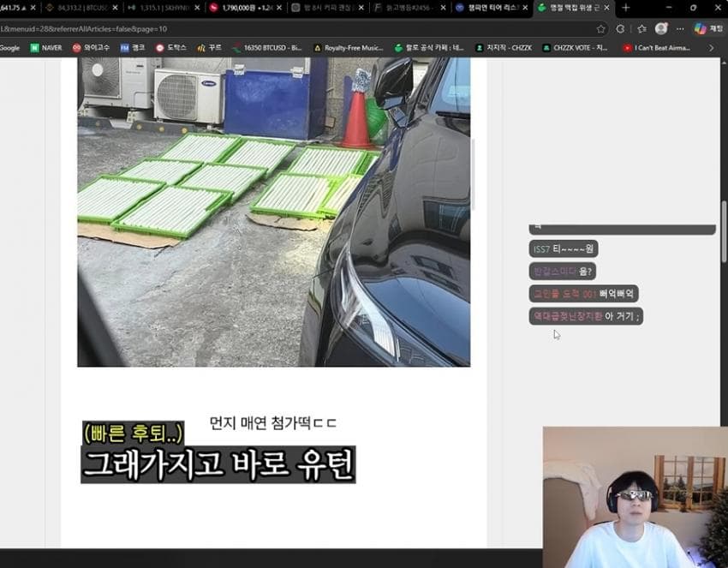Click the chat message from ISS7

564,249
